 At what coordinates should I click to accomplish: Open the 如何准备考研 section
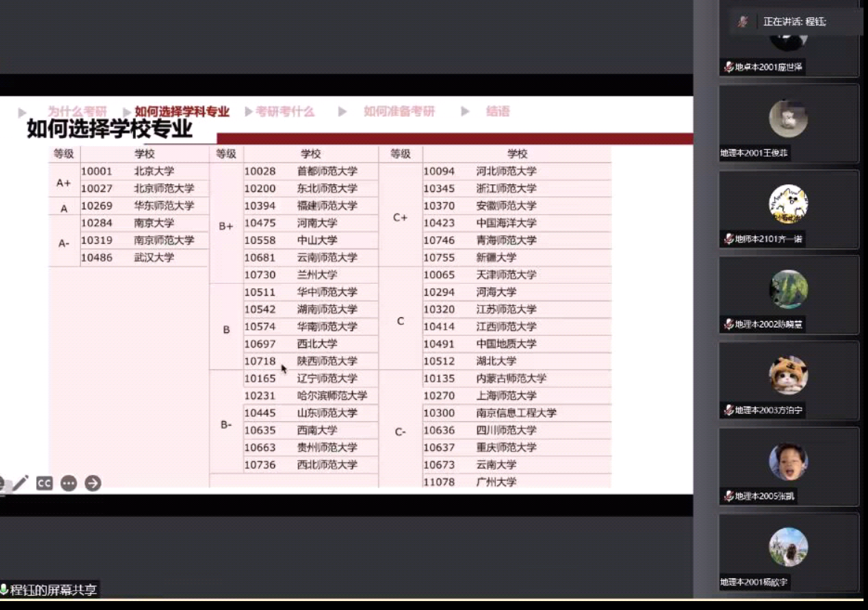(x=399, y=111)
